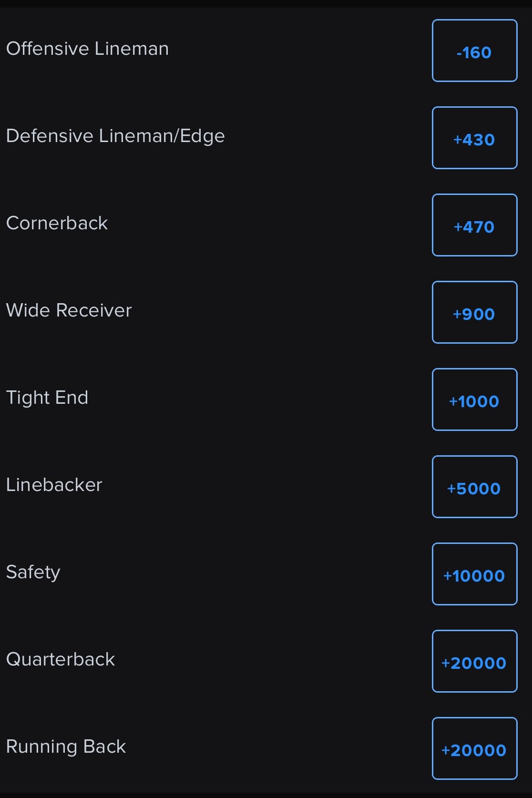The image size is (532, 798).
Task: Click the blue +900 number text
Action: pos(474,314)
